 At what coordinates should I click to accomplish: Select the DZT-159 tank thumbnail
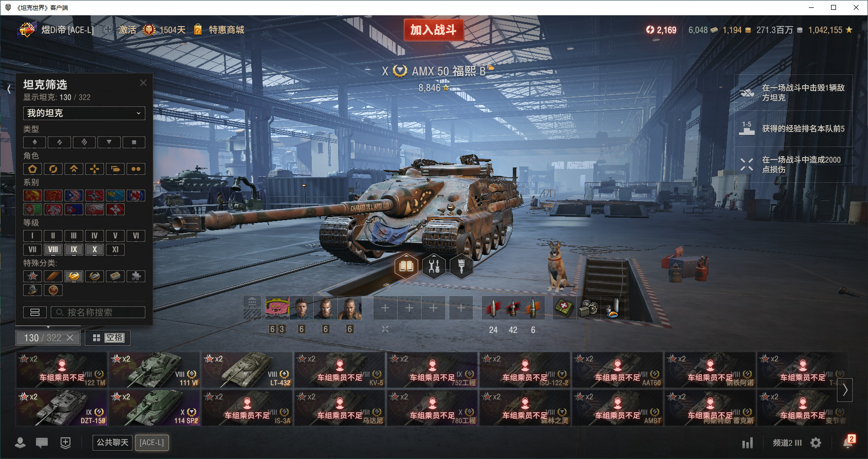(x=62, y=408)
